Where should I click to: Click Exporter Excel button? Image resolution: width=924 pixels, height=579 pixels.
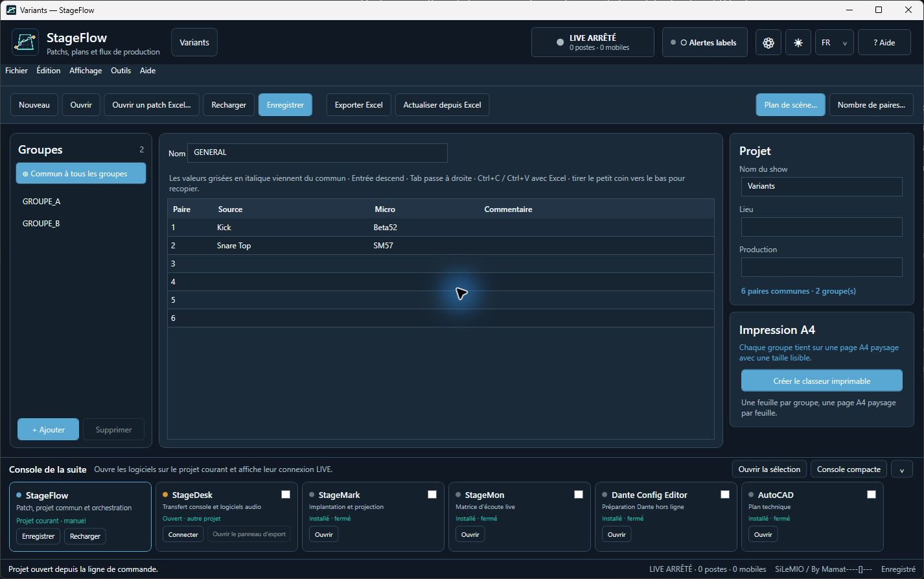[x=359, y=105]
